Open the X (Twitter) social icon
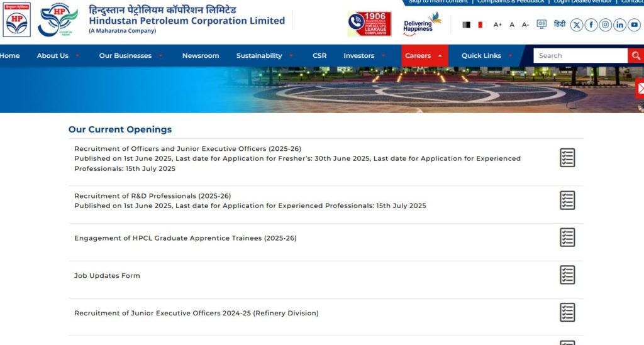644x345 pixels. tap(576, 25)
